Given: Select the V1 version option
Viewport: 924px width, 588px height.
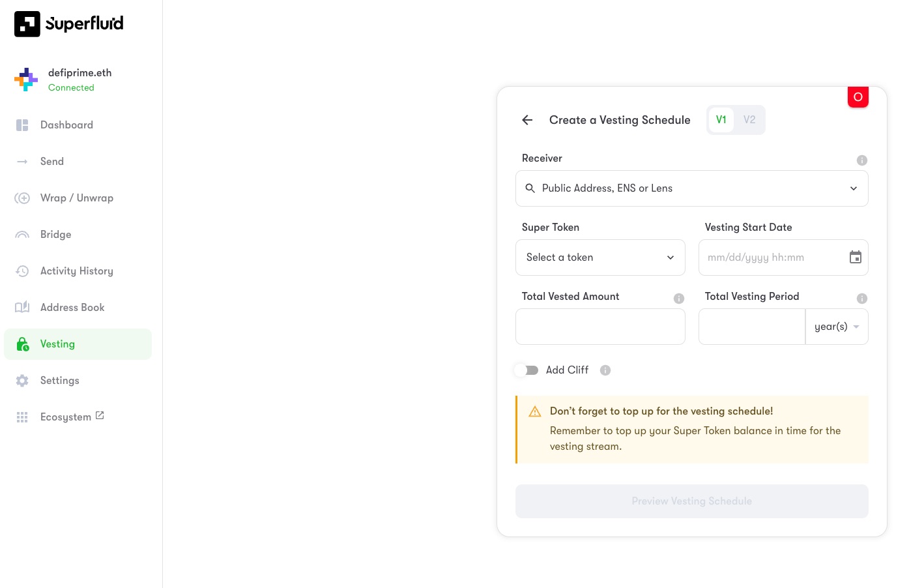Looking at the screenshot, I should (x=721, y=120).
